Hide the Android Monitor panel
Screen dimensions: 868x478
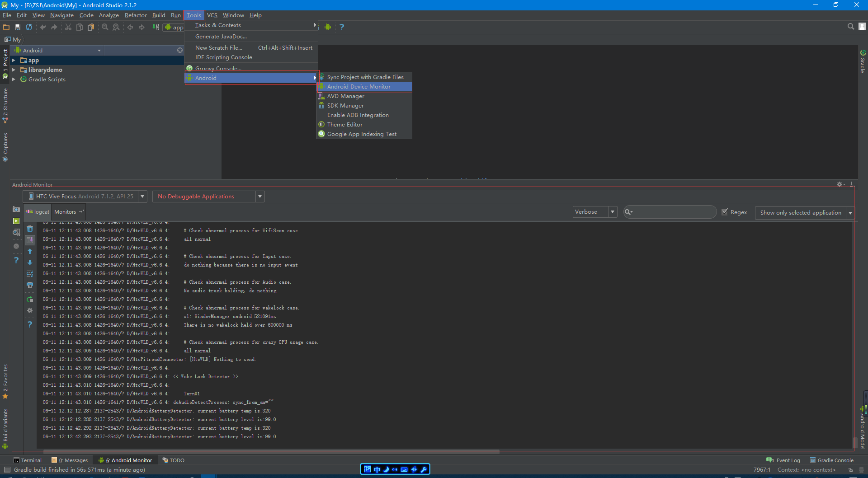852,184
